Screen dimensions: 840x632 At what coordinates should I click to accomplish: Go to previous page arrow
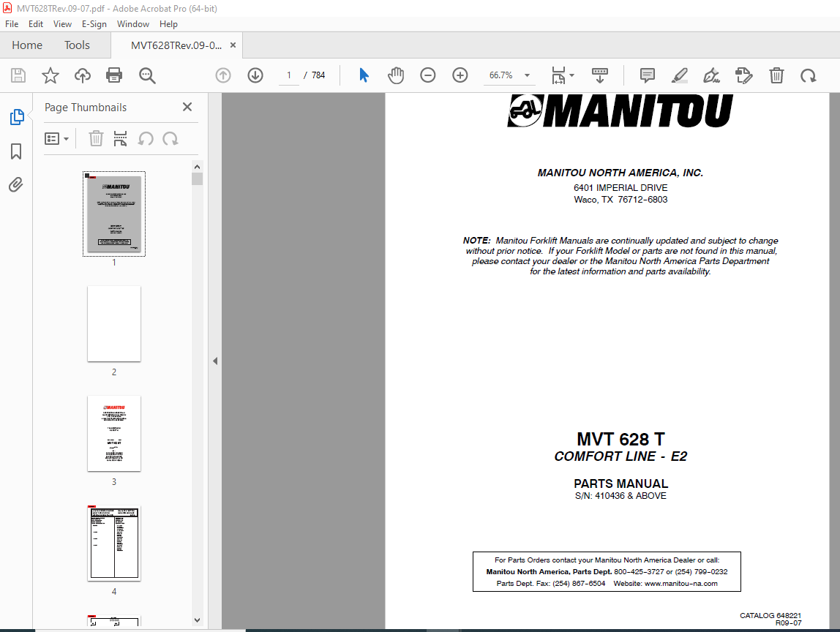223,75
